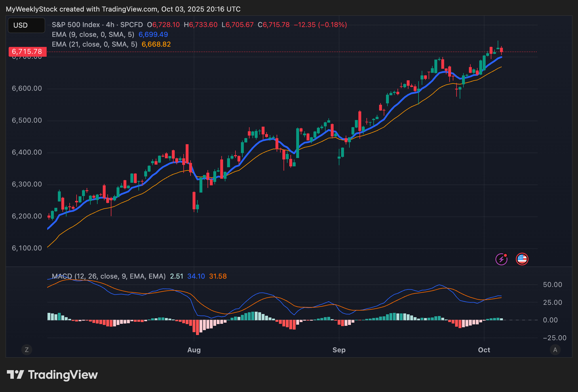The image size is (578, 392).
Task: Click the orange EMA value 6,668.82
Action: pos(156,44)
